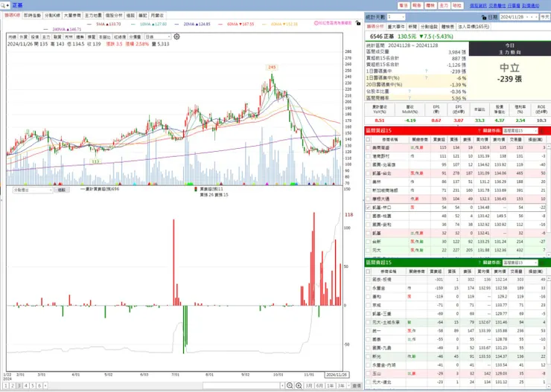Check the 京城 seller checkbox
551x392 pixels.
[368, 305]
